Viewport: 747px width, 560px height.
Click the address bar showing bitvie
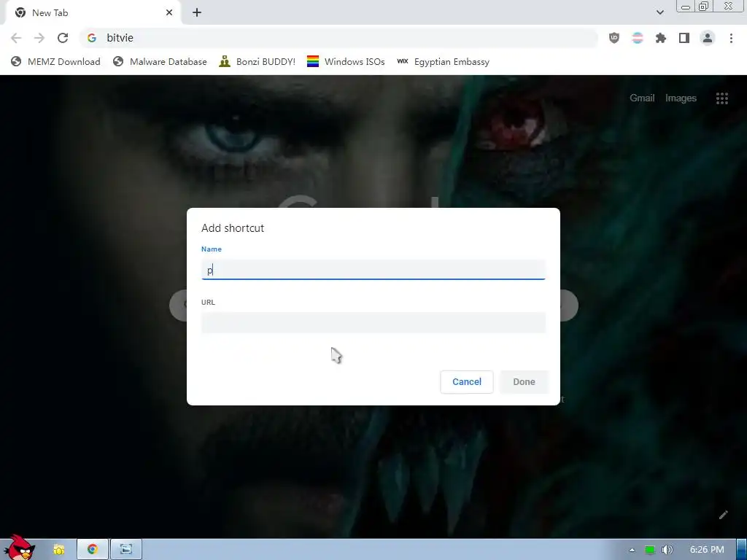pos(338,38)
